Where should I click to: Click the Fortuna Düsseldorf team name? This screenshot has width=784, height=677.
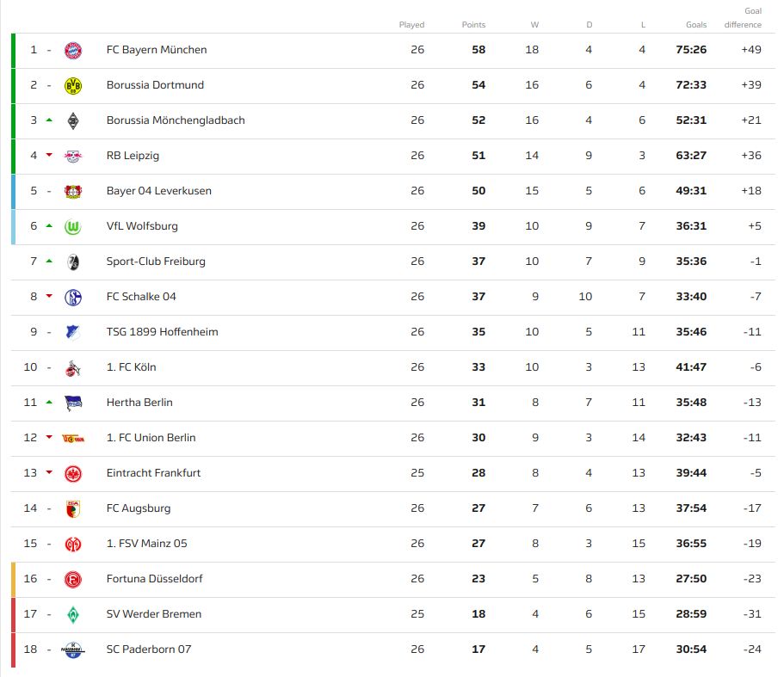pyautogui.click(x=154, y=579)
